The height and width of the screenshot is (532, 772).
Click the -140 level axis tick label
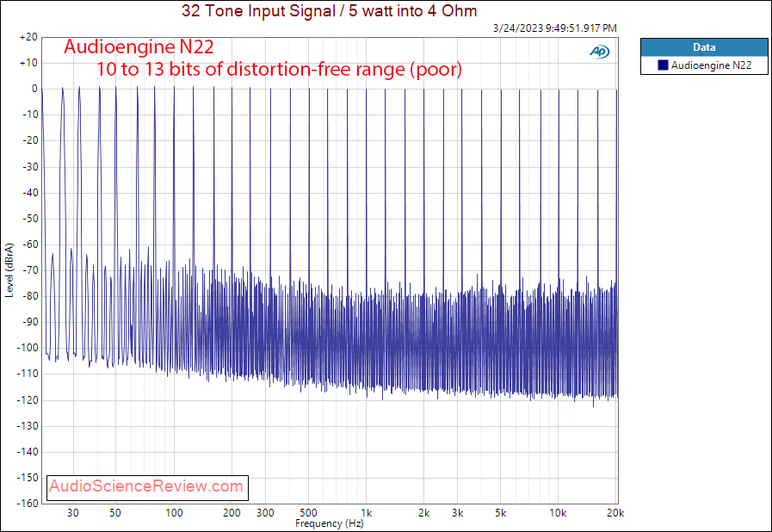(28, 452)
